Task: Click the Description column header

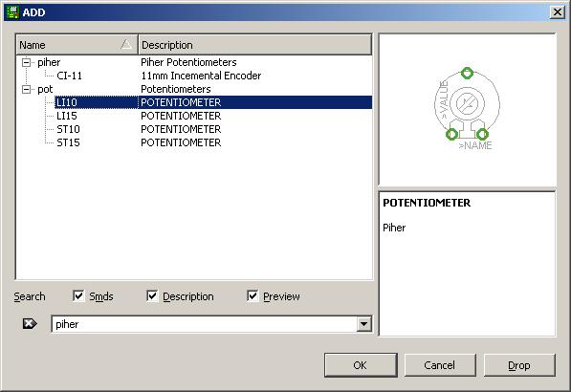Action: (x=255, y=45)
